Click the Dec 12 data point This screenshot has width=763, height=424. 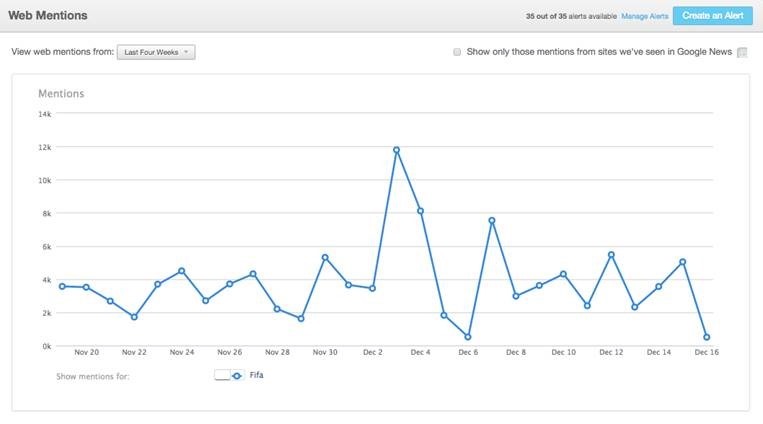611,255
